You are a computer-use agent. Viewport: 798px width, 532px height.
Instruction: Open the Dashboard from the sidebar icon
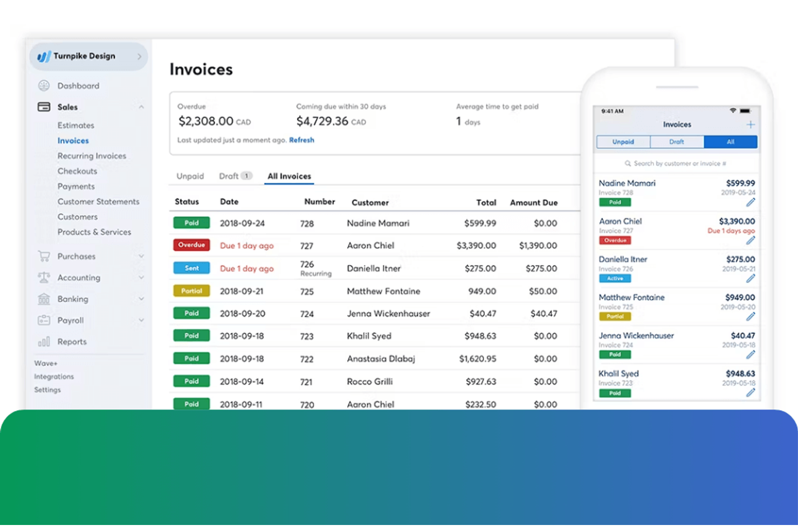(44, 85)
